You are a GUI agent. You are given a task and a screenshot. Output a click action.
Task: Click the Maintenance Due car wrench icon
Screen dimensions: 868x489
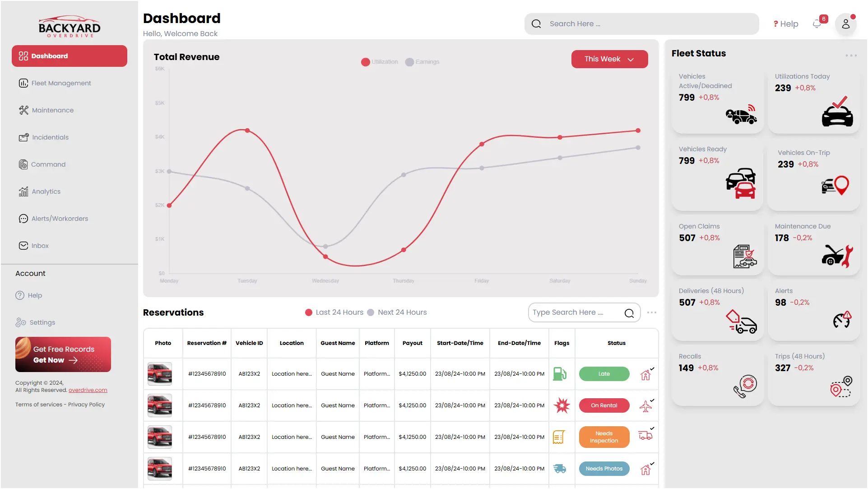837,256
